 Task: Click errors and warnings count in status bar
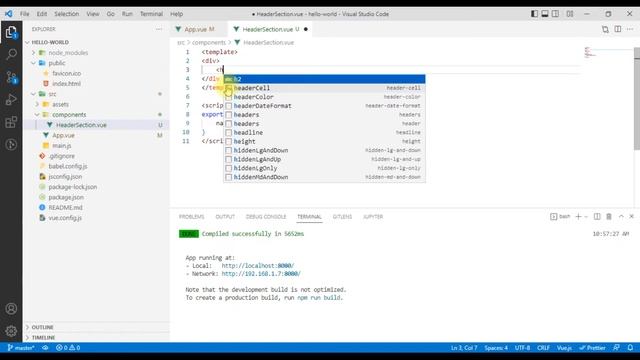[68, 348]
